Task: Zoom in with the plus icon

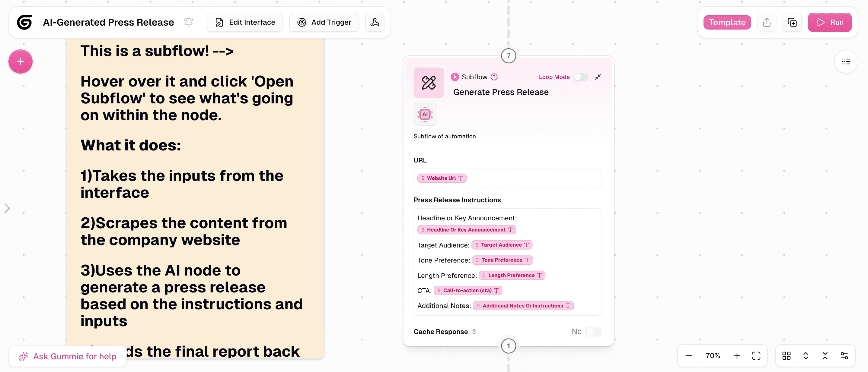Action: tap(737, 356)
